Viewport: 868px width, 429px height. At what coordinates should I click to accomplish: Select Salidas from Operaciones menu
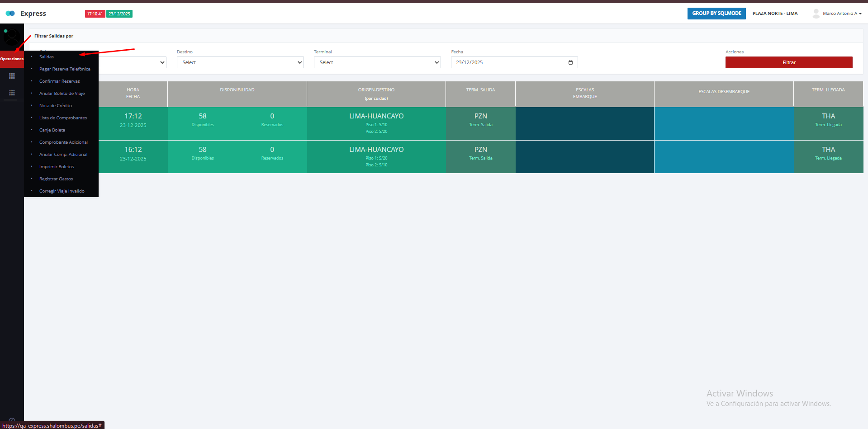[x=47, y=57]
